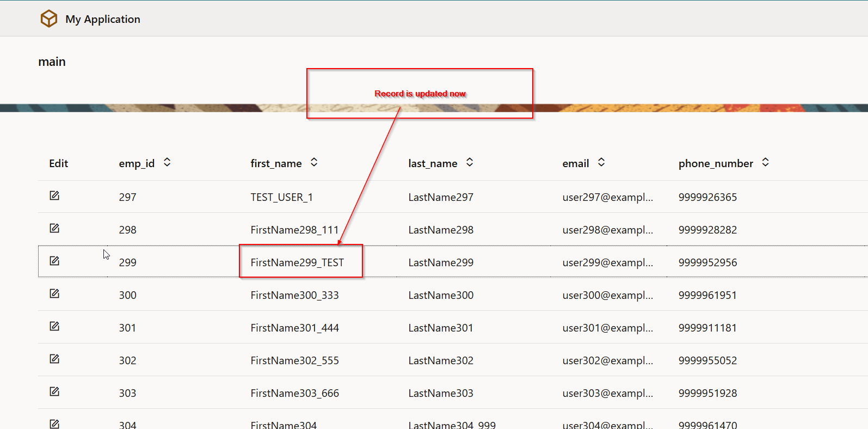This screenshot has height=429, width=868.
Task: Edit the employee 303 record
Action: point(54,391)
